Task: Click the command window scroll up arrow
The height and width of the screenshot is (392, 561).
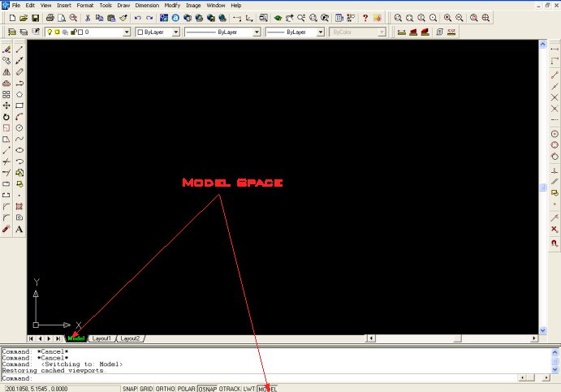Action: tap(555, 352)
